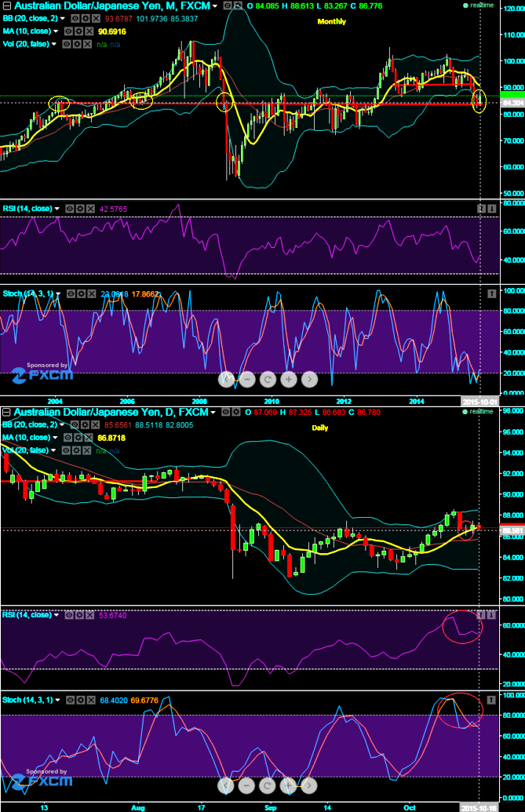This screenshot has width=525, height=812.
Task: Expand Monthly chart symbol title dropdown
Action: pyautogui.click(x=215, y=6)
